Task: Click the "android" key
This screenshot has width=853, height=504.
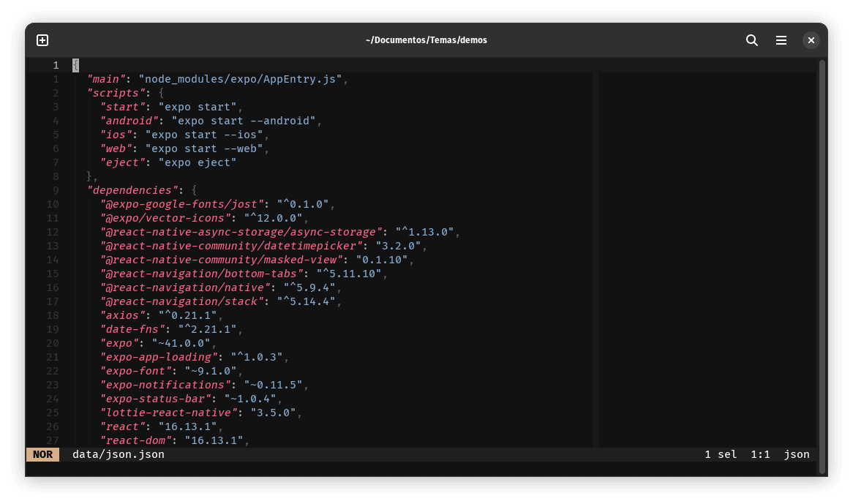Action: coord(128,121)
